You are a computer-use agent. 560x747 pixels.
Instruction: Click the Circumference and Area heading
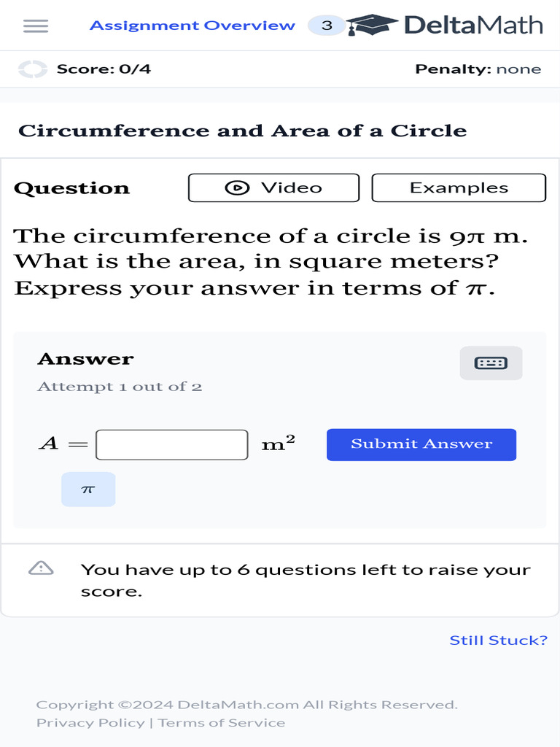[x=242, y=131]
